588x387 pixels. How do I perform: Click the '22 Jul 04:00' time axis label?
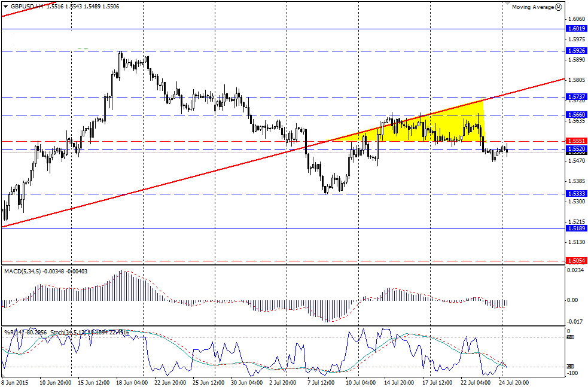click(475, 383)
